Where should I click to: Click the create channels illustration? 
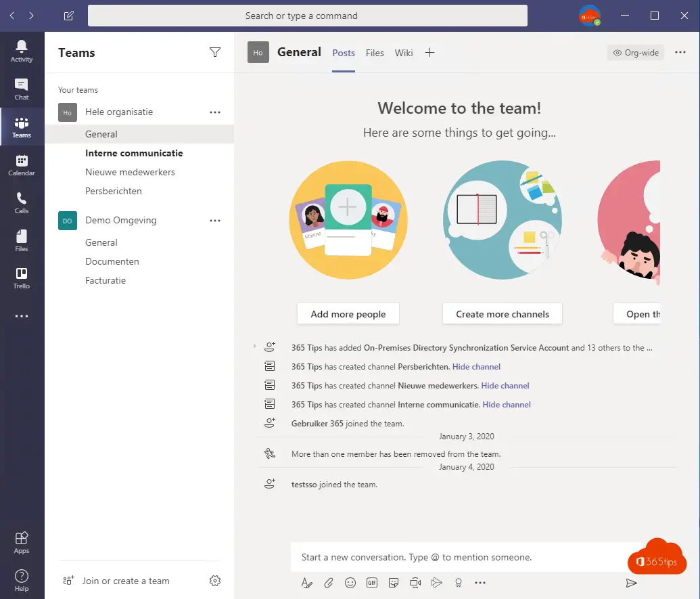503,220
